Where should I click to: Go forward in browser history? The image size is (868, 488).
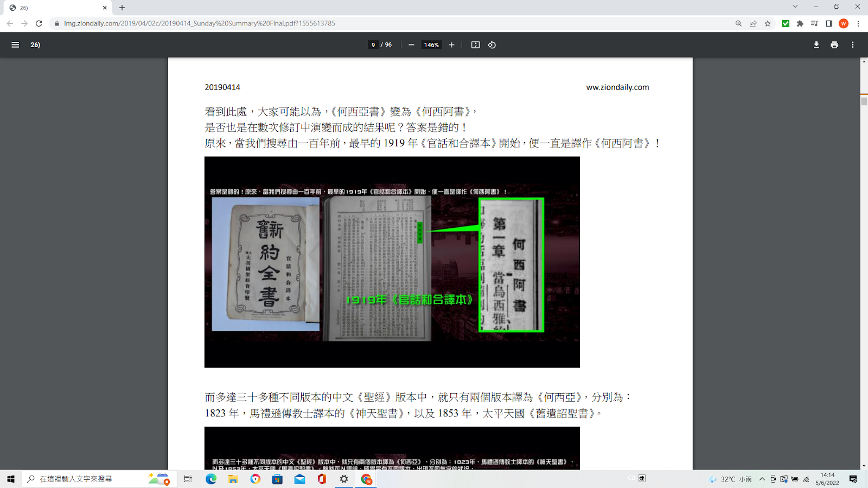click(x=24, y=23)
